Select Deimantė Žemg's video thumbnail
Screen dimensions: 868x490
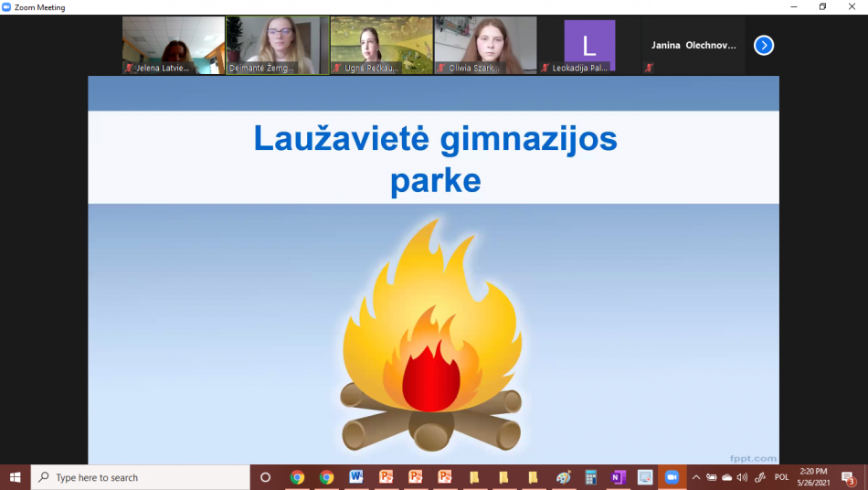pyautogui.click(x=278, y=45)
